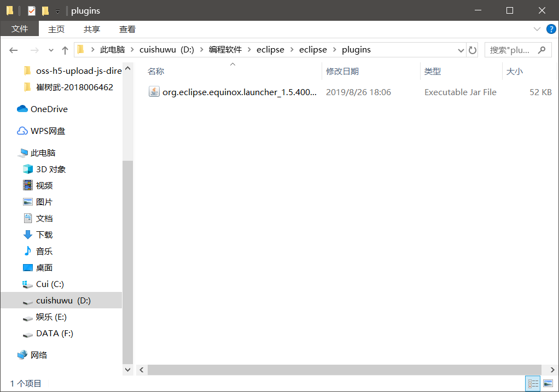Image resolution: width=559 pixels, height=392 pixels.
Task: Open address bar history dropdown
Action: tap(461, 50)
